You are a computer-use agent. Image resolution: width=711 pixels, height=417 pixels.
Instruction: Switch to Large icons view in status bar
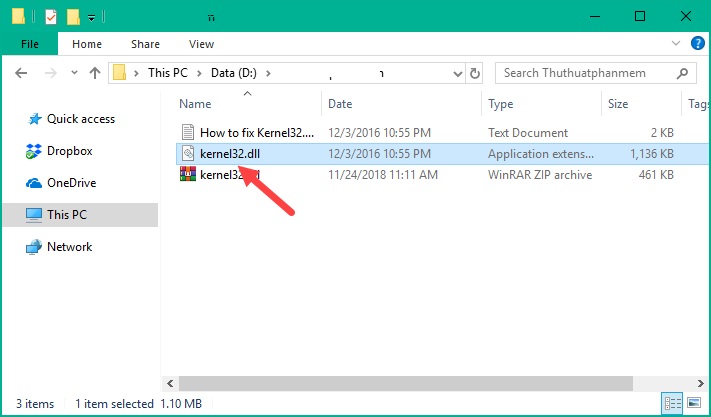[694, 402]
